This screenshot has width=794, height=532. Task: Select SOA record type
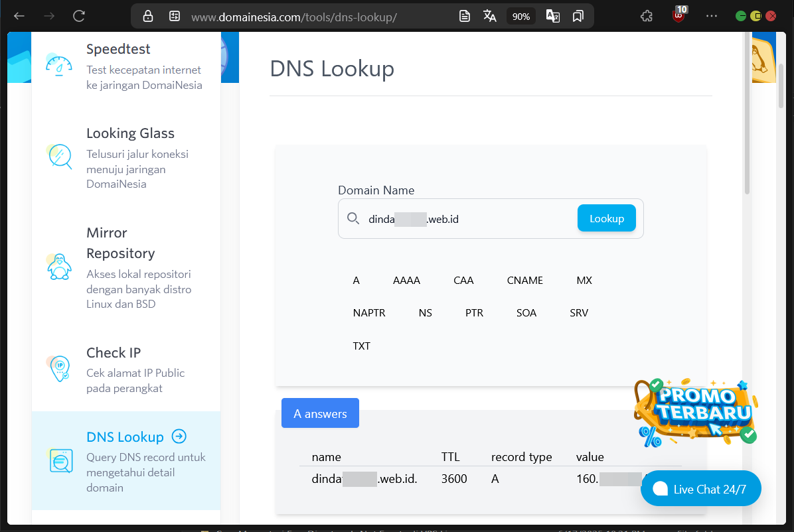coord(526,313)
